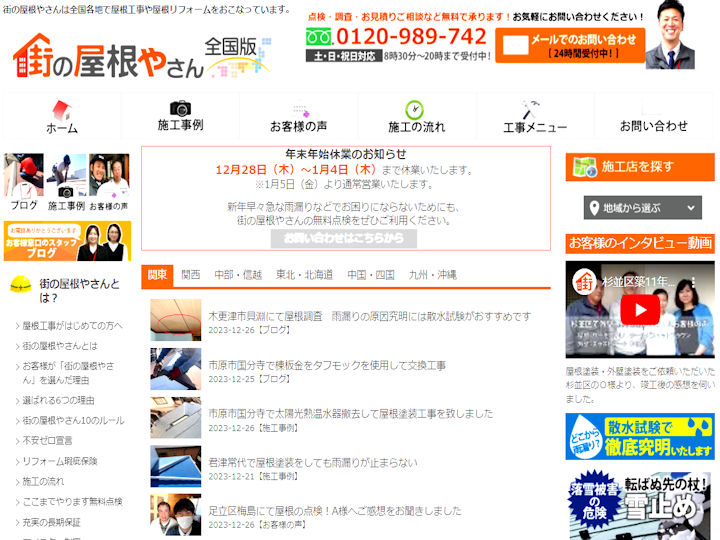Click お問い合わせ in the main navigation
This screenshot has height=540, width=720.
653,126
